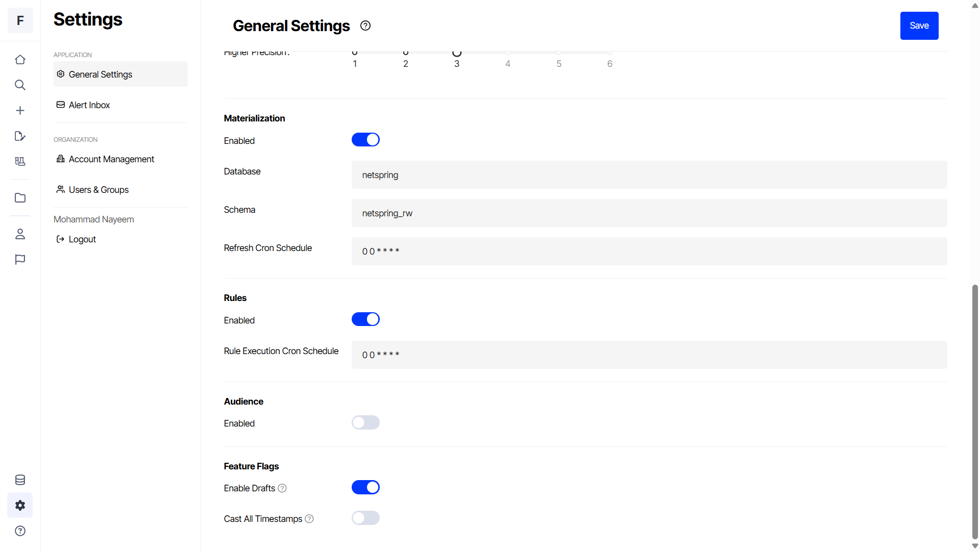Viewport: 980px width, 551px height.
Task: Open the database icon in sidebar
Action: (20, 480)
